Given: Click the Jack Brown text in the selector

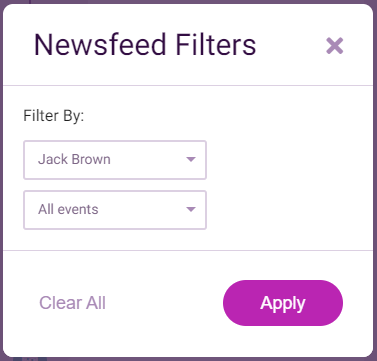Looking at the screenshot, I should (x=74, y=159).
